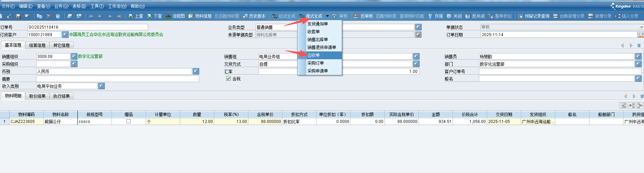Click the red X delete icon

click(x=49, y=16)
